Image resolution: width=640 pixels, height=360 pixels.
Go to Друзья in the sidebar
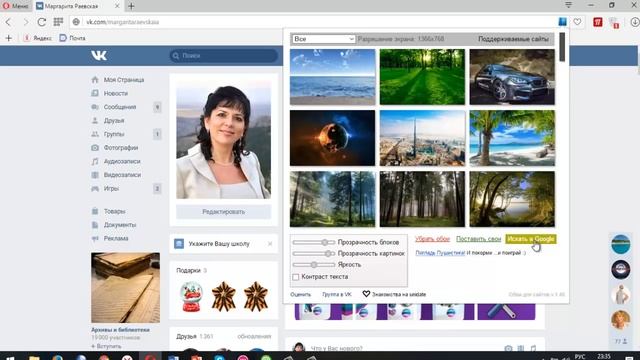(113, 120)
